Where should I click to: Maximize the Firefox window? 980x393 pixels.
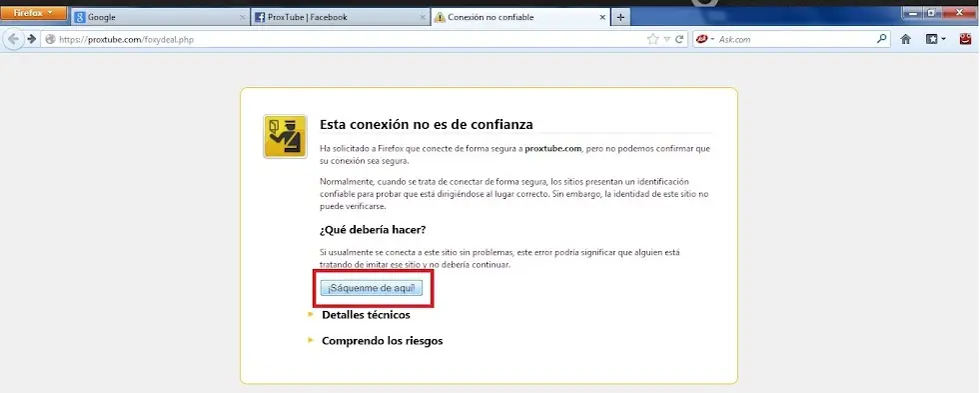point(932,12)
